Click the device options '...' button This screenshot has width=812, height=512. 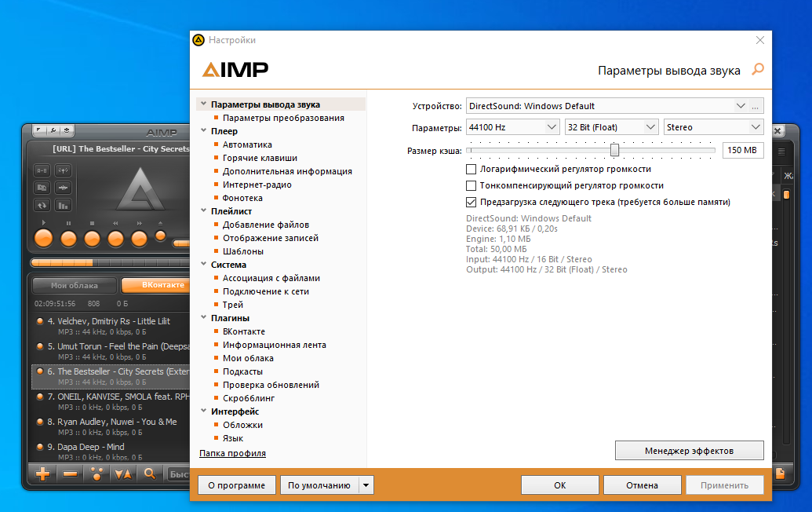pyautogui.click(x=756, y=106)
